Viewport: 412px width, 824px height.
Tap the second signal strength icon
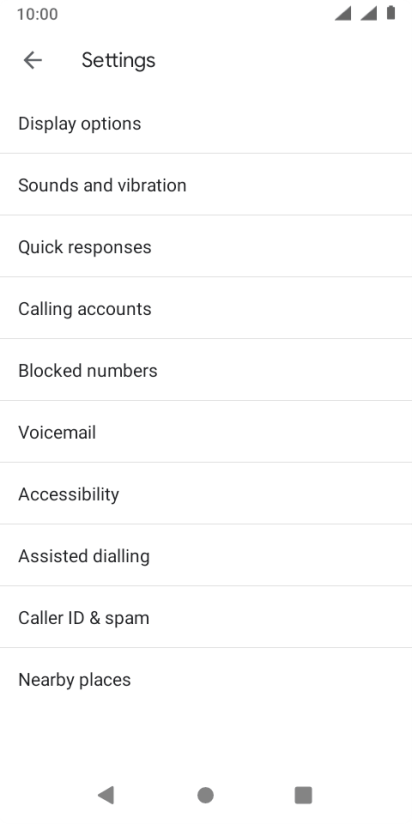point(368,14)
